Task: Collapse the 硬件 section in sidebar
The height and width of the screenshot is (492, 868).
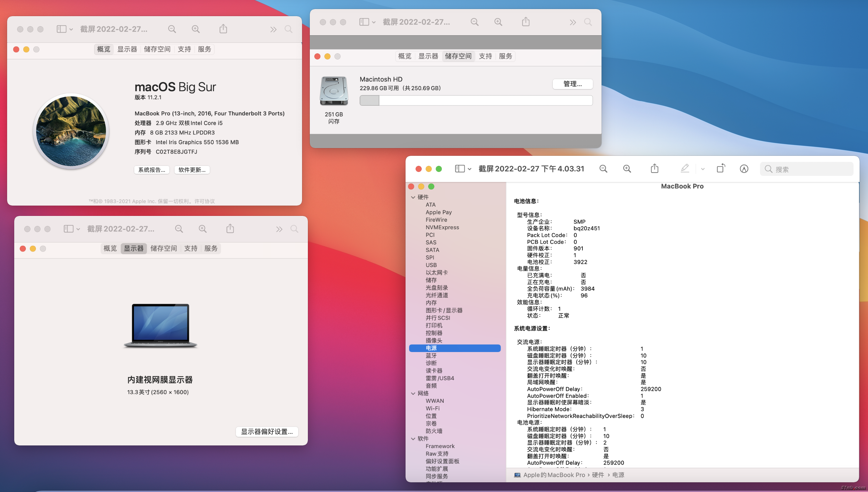Action: pyautogui.click(x=413, y=197)
